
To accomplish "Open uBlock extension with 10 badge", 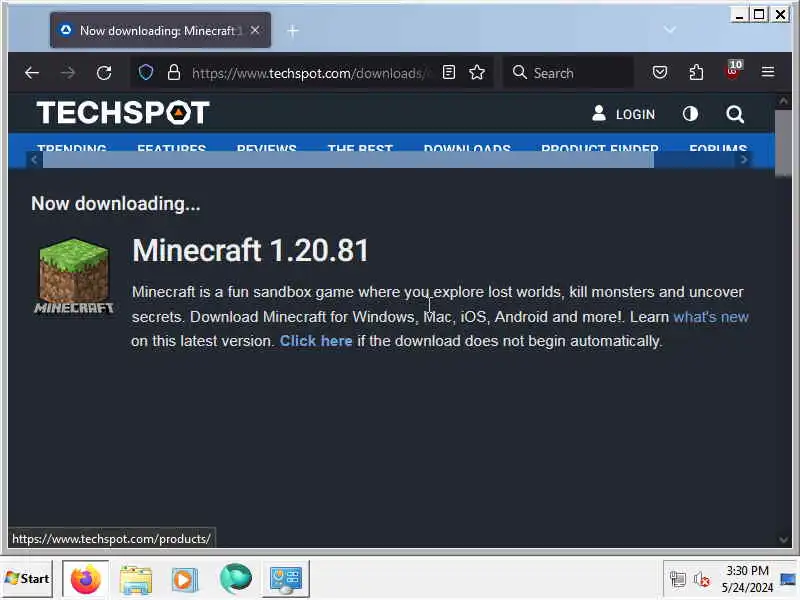I will tap(733, 70).
